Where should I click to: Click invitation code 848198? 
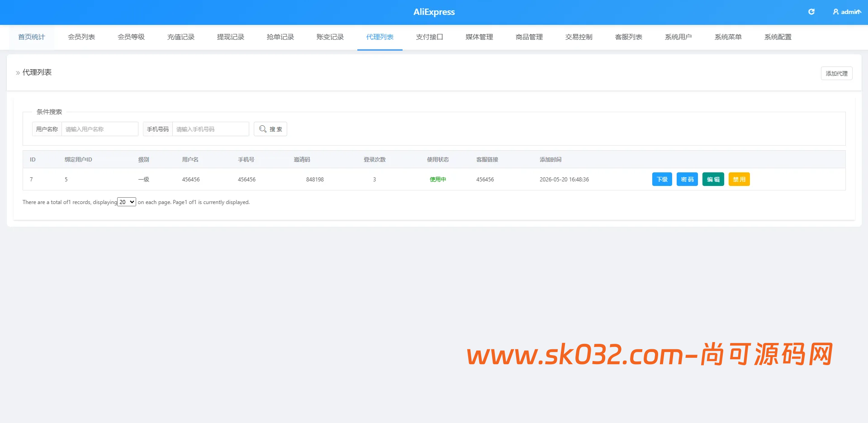[315, 180]
